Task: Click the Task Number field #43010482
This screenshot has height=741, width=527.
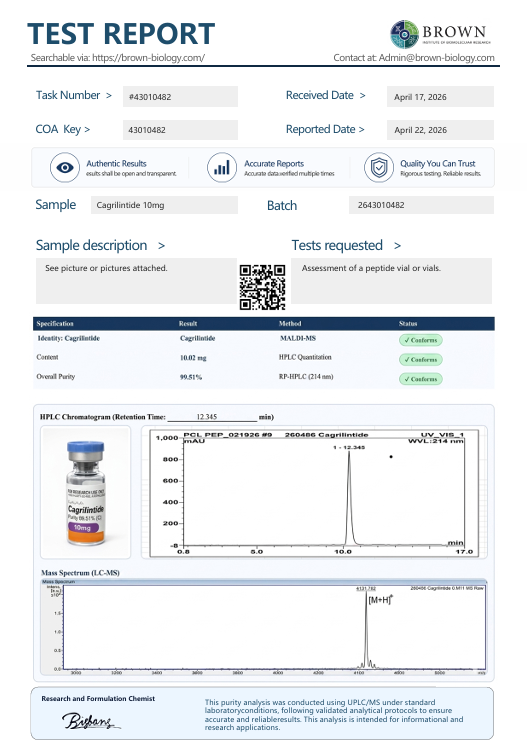Action: pyautogui.click(x=180, y=96)
